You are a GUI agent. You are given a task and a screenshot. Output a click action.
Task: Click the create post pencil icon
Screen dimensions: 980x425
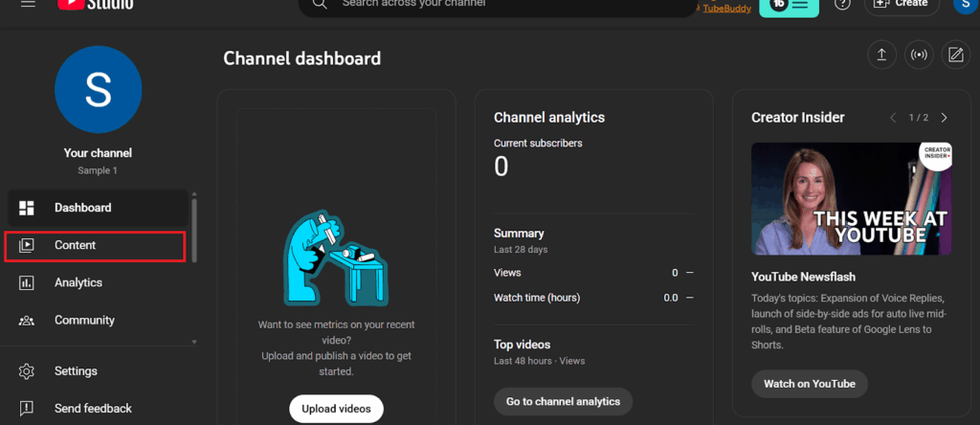(955, 55)
